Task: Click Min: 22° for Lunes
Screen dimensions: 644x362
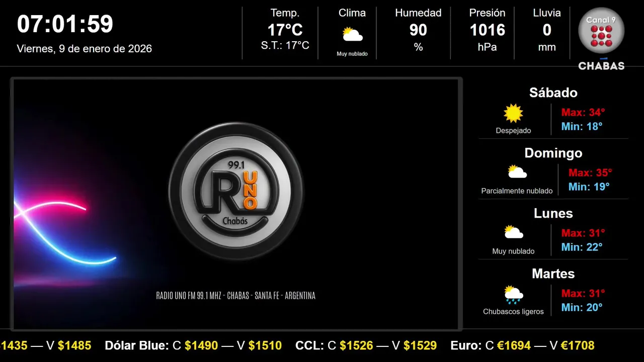Action: (582, 247)
